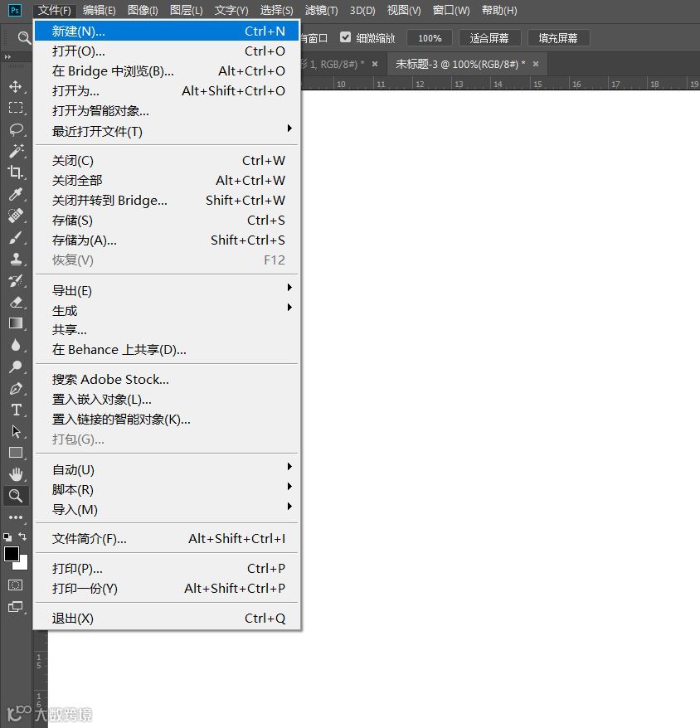Select the Crop tool
The width and height of the screenshot is (700, 728).
(x=16, y=172)
